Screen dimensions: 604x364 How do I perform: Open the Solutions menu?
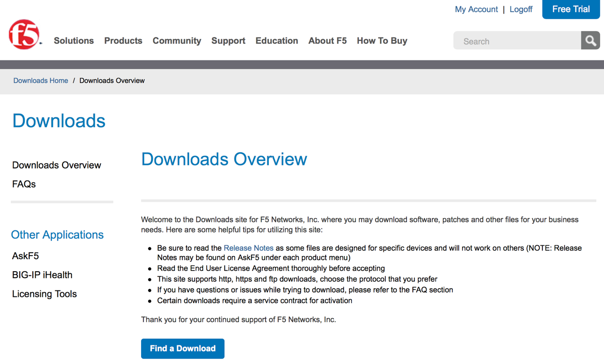pyautogui.click(x=74, y=41)
